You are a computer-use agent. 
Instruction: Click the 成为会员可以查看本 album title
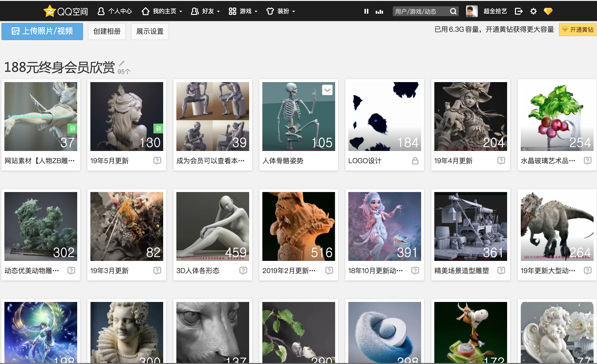(211, 161)
